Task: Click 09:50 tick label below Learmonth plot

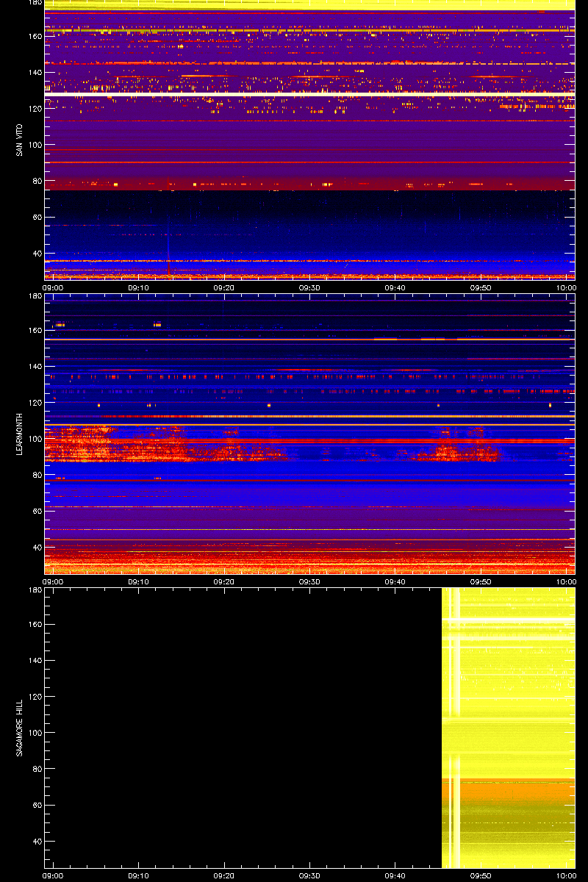Action: [x=481, y=581]
